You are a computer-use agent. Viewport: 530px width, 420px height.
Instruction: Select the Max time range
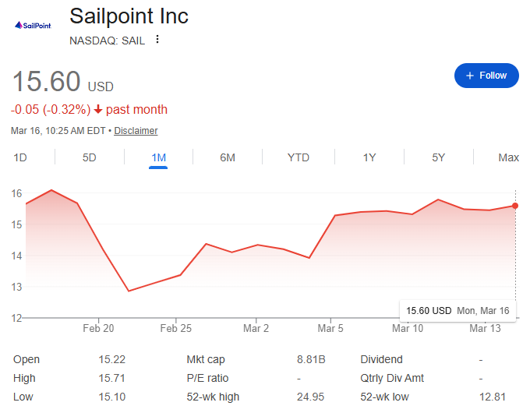[508, 157]
